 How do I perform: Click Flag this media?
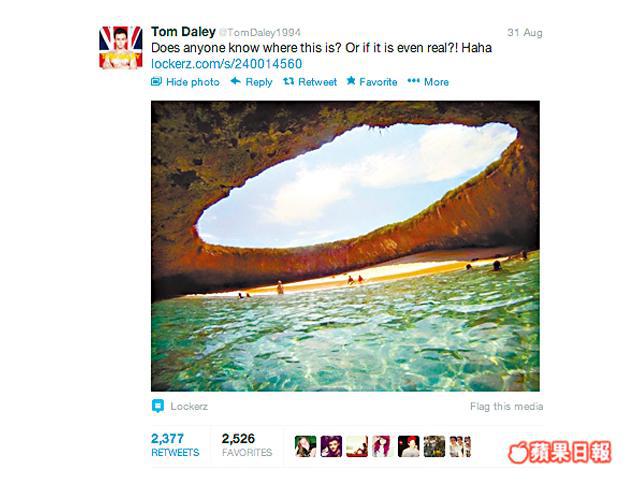tap(507, 406)
